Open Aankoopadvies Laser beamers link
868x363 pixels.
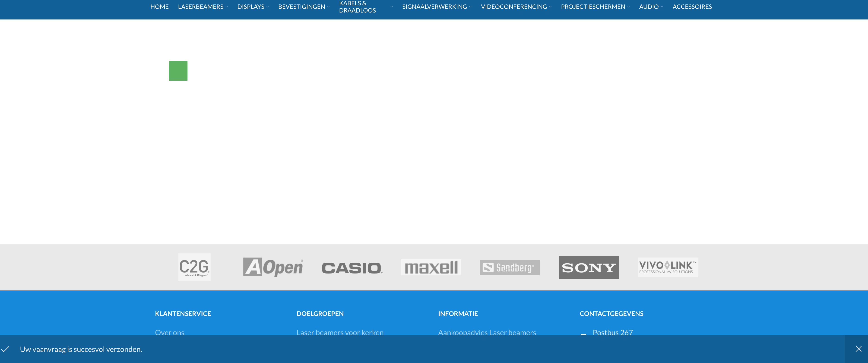(487, 332)
